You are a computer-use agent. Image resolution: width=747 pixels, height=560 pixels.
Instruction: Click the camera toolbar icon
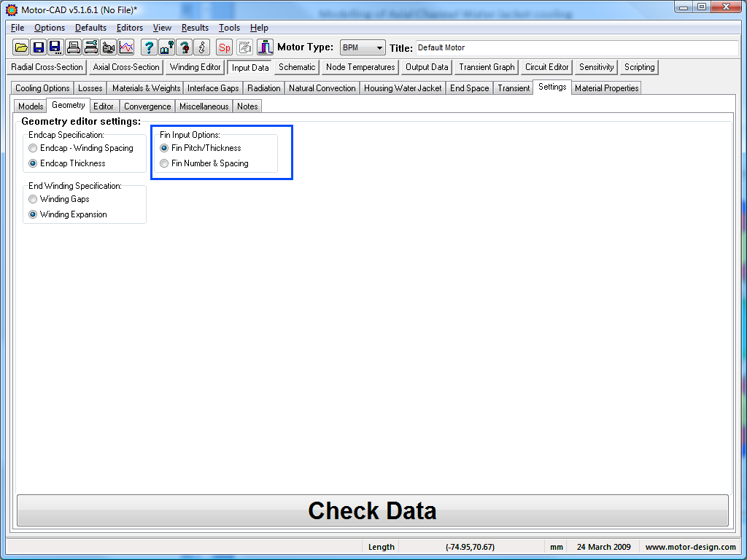[109, 47]
